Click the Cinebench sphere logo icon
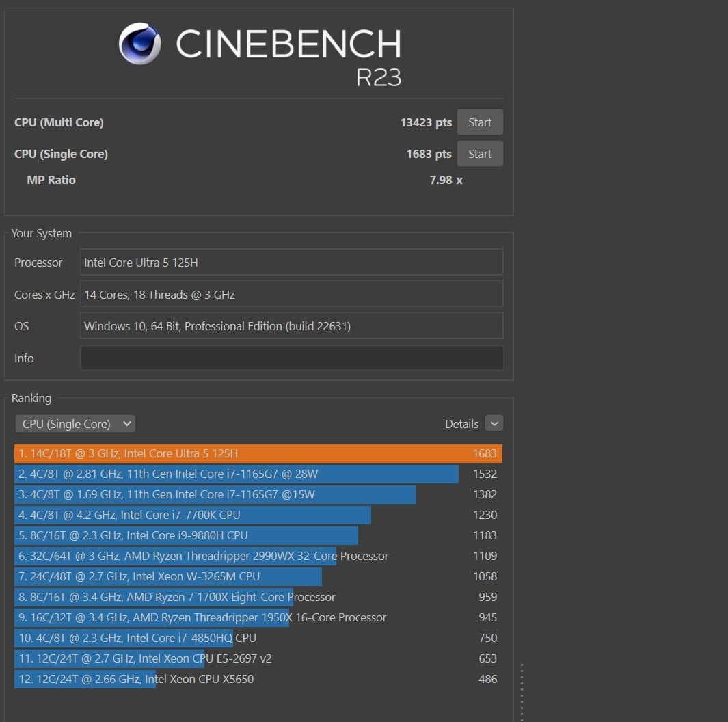The image size is (728, 722). coord(140,44)
